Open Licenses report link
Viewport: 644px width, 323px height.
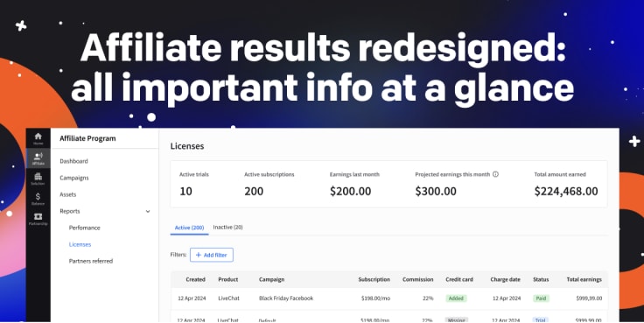point(80,244)
